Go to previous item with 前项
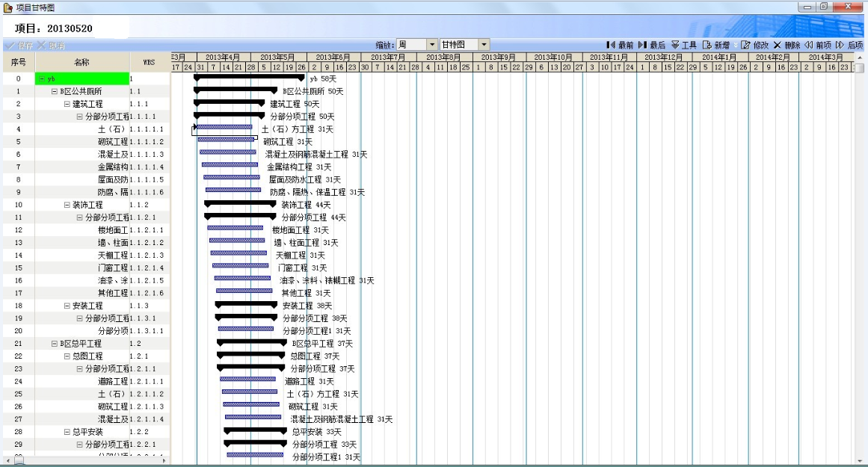The width and height of the screenshot is (868, 467). click(x=817, y=45)
